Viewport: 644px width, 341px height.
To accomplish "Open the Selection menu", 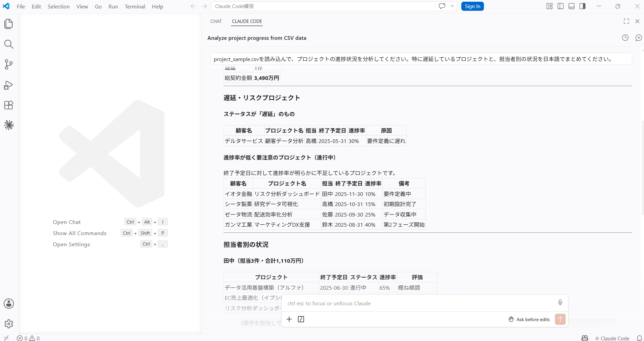I will click(58, 6).
